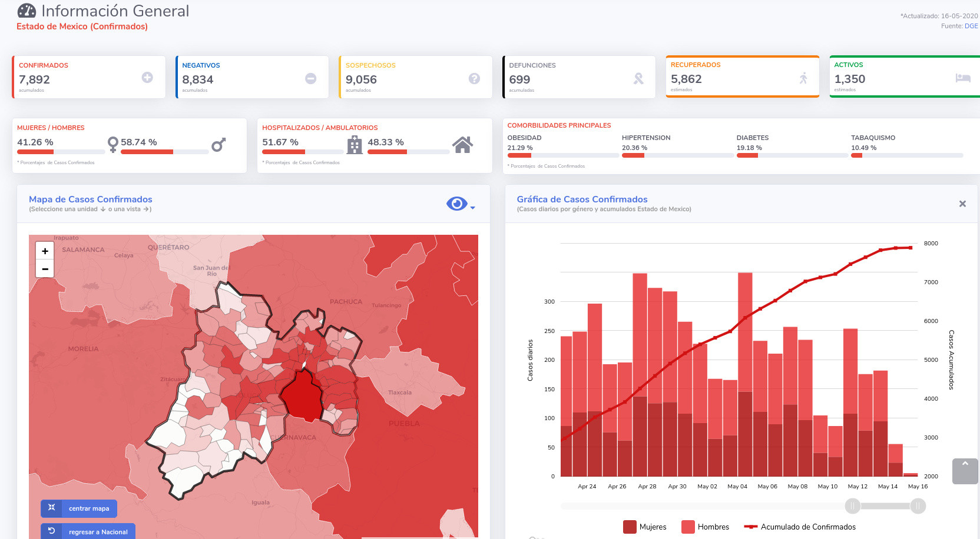Click the Gráfica de Casos Confirmados title
Image resolution: width=980 pixels, height=539 pixels.
click(x=582, y=199)
